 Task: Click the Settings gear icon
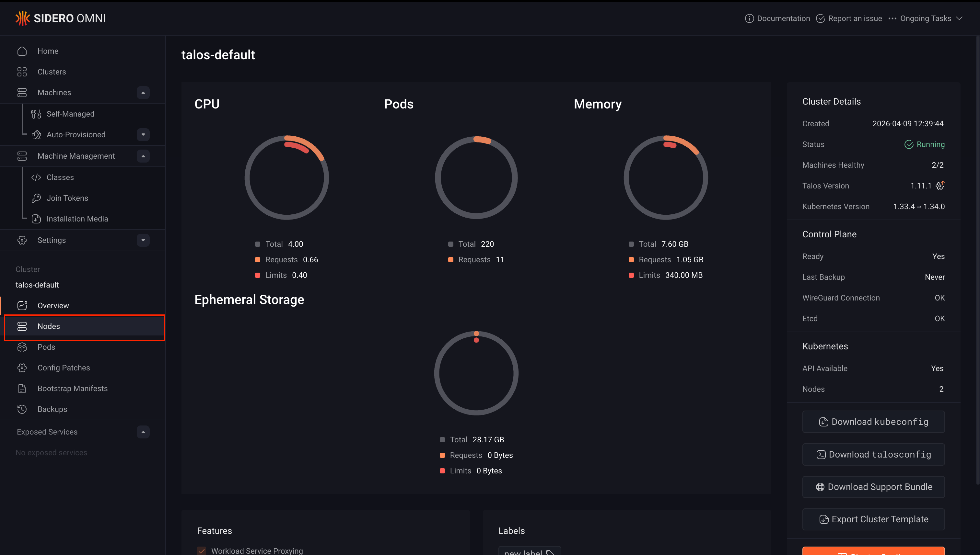[x=22, y=240]
